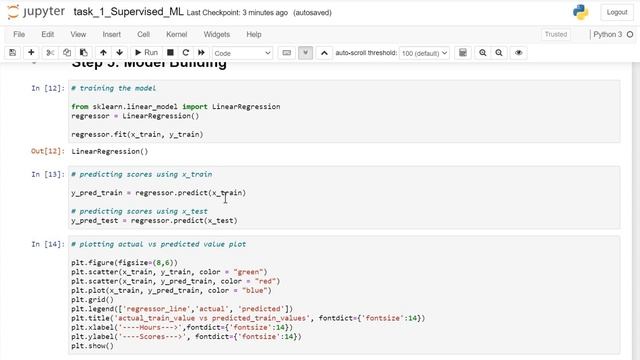
Task: Click the Jupyter logo
Action: [36, 12]
